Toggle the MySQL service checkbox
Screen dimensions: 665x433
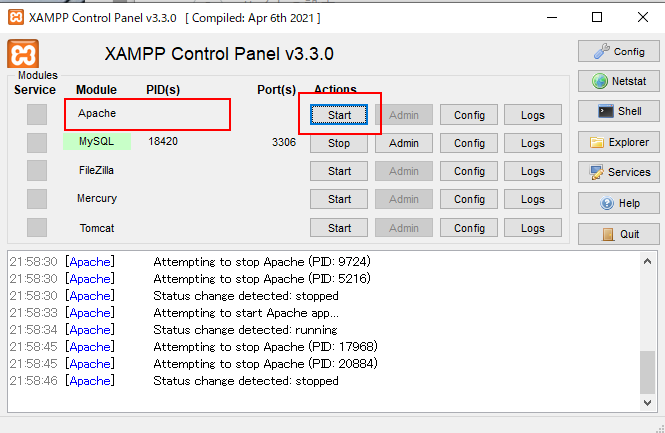pos(37,143)
